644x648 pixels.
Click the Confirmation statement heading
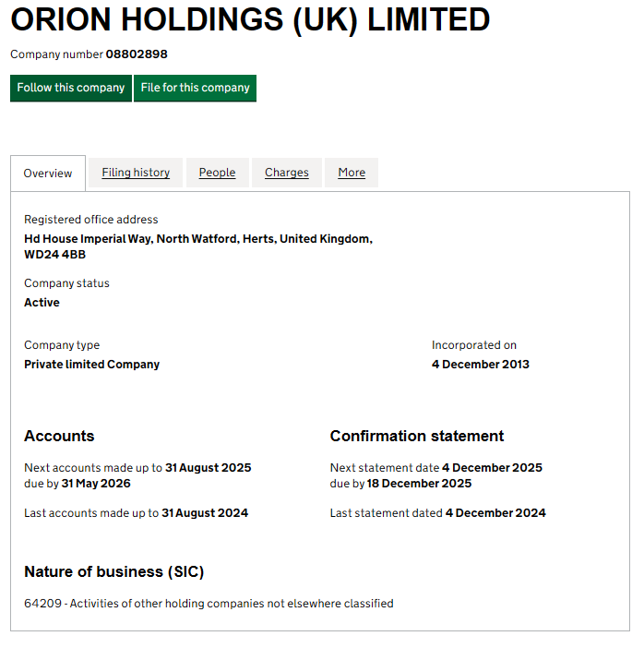(416, 436)
